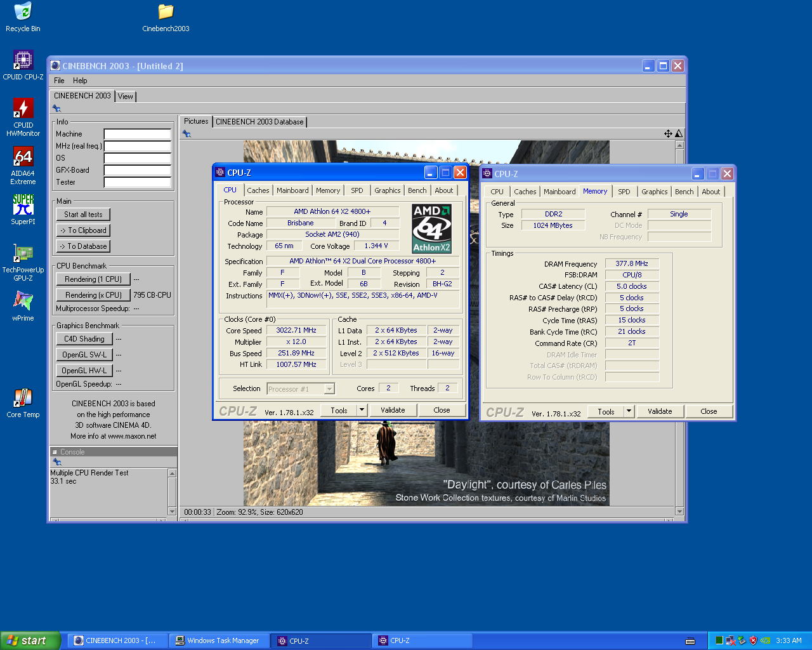The height and width of the screenshot is (650, 812).
Task: Open Graphics tab in front CPU-Z
Action: coord(388,190)
